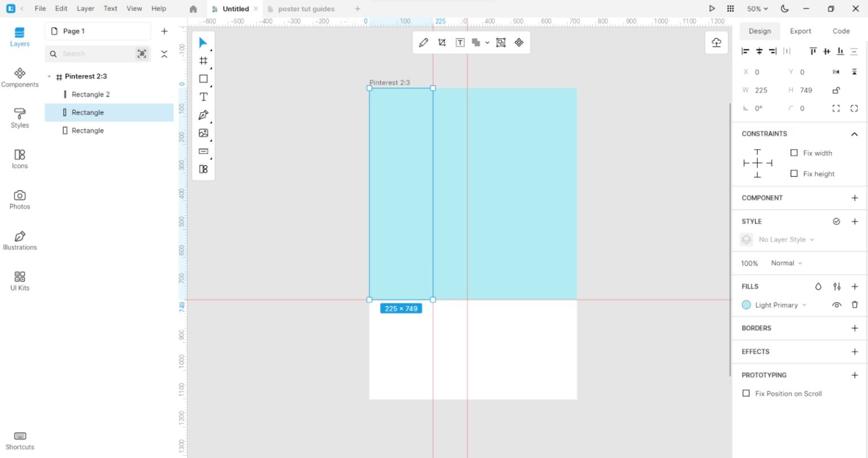Screen dimensions: 868x458
Task: Enable Fix Position on Scroll checkbox
Action: coord(746,394)
